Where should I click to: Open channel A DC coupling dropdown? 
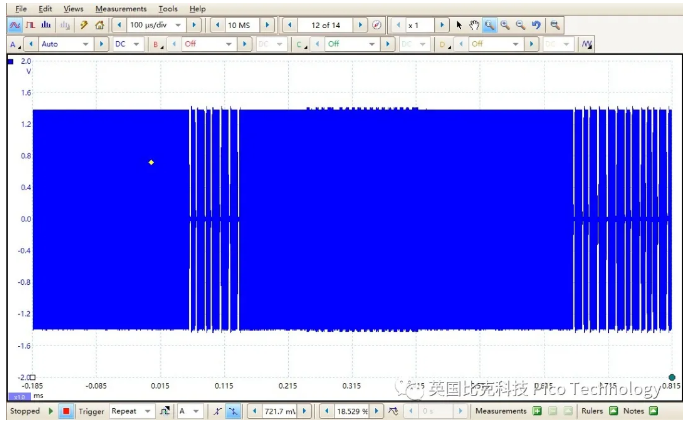[x=136, y=44]
